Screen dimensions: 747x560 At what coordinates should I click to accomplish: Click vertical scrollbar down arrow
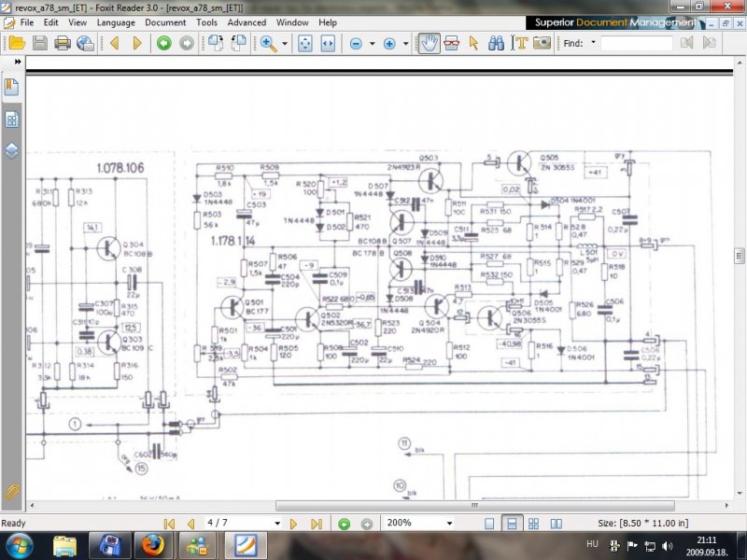pyautogui.click(x=740, y=494)
